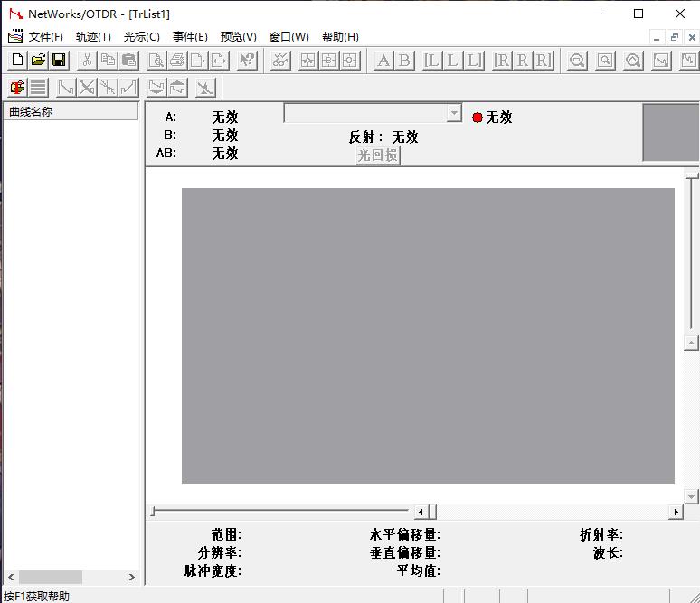Open the 事件(E) menu
The width and height of the screenshot is (700, 603).
tap(190, 37)
